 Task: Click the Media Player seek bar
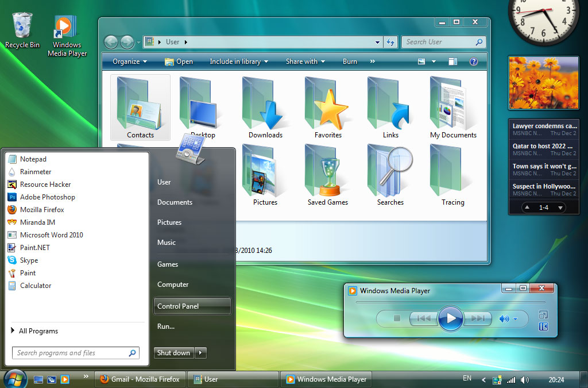(450, 302)
